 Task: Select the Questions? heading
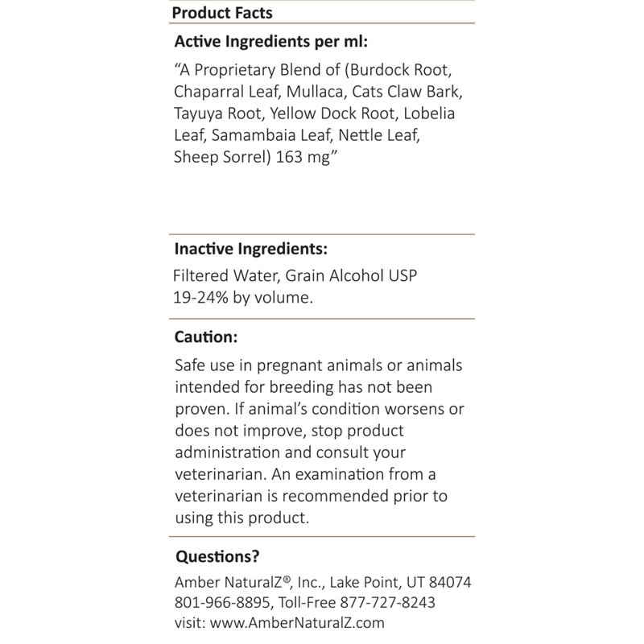click(217, 555)
